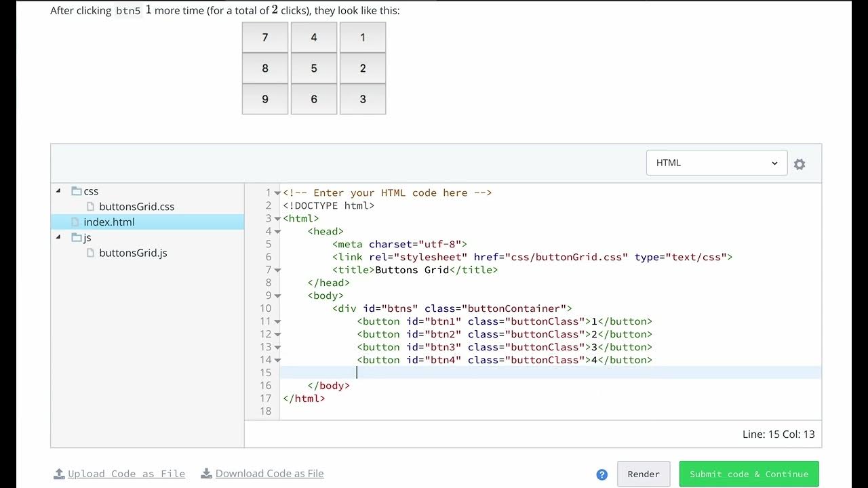
Task: Click the blue help question mark icon
Action: (601, 474)
